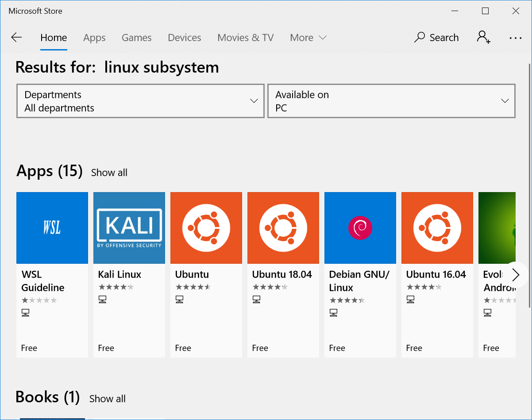532x420 pixels.
Task: Click the star rating of Kali Linux
Action: tap(116, 287)
